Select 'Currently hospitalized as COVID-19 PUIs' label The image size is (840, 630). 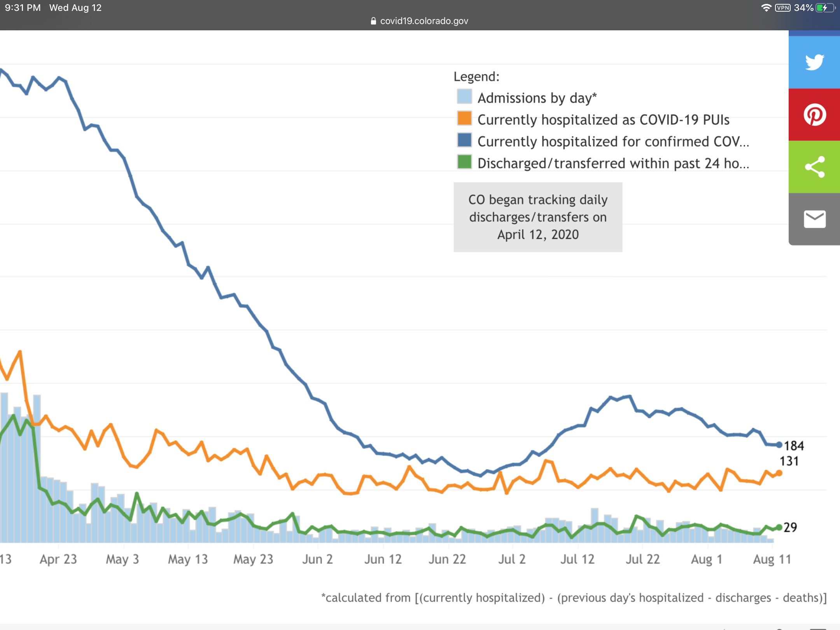[x=604, y=120]
